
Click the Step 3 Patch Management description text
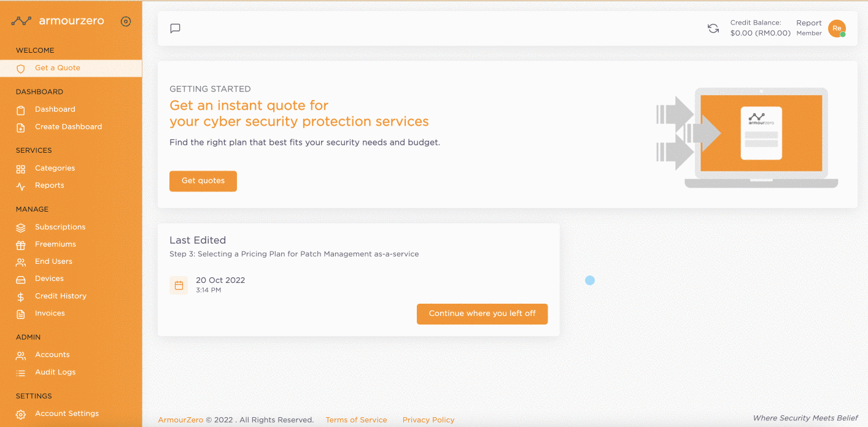(294, 254)
